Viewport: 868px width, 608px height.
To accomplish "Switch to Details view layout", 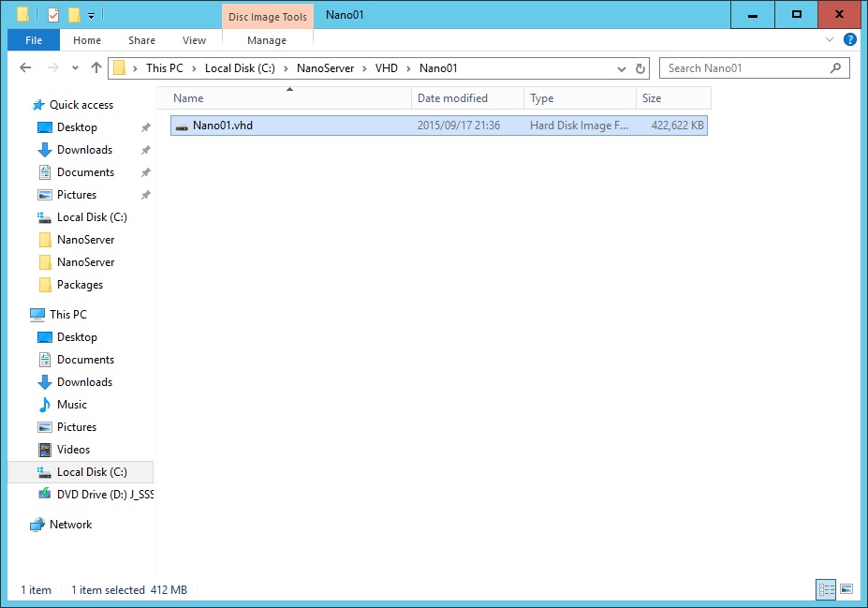I will click(826, 589).
